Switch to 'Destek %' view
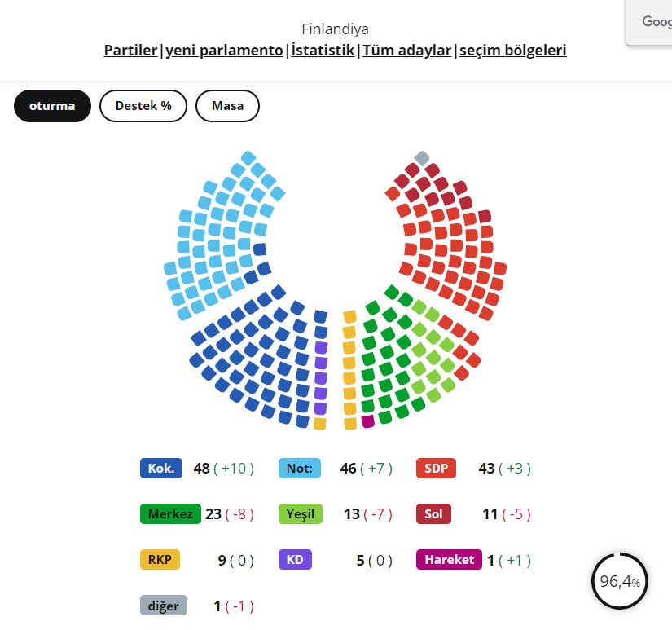The image size is (672, 630). point(143,106)
